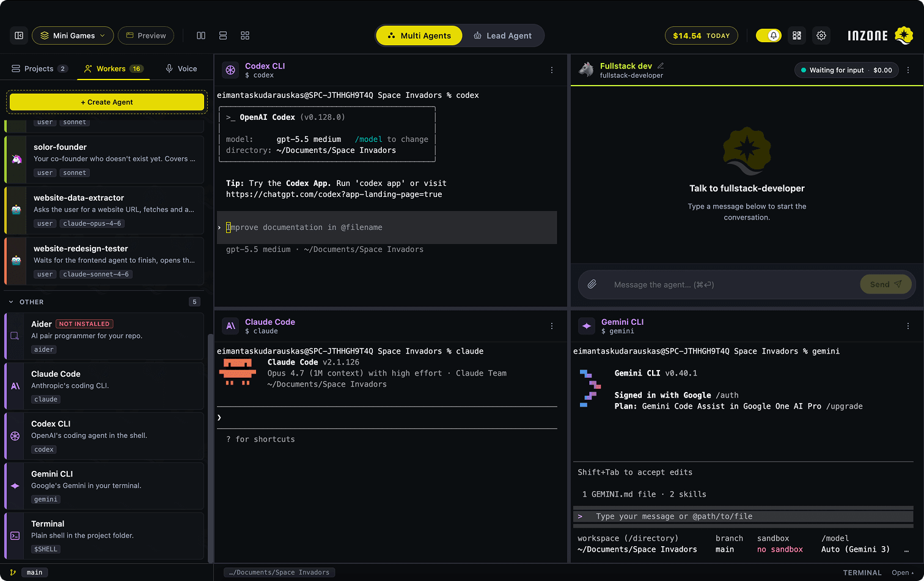Click the claude-opus-4-6 model tag
Image resolution: width=924 pixels, height=581 pixels.
coord(93,224)
